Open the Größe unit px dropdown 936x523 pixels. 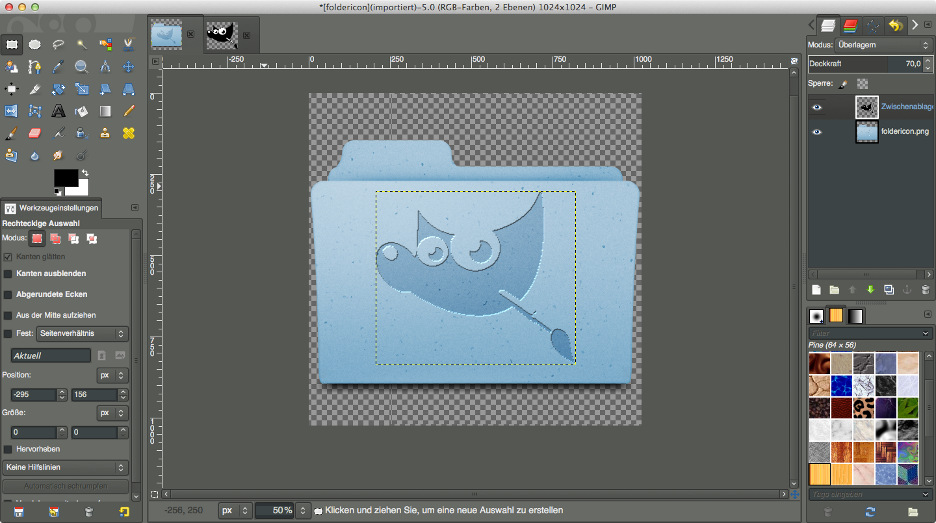point(112,413)
